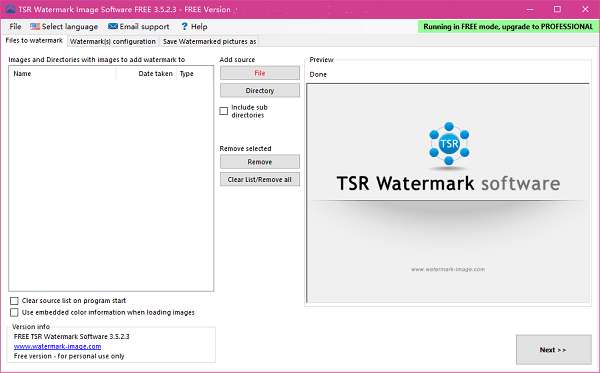The image size is (600, 373).
Task: Click the question mark Help icon
Action: click(x=184, y=26)
